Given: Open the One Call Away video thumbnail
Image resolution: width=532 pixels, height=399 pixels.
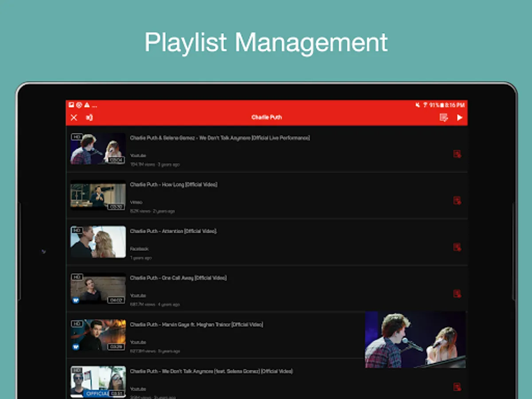Looking at the screenshot, I should point(98,289).
